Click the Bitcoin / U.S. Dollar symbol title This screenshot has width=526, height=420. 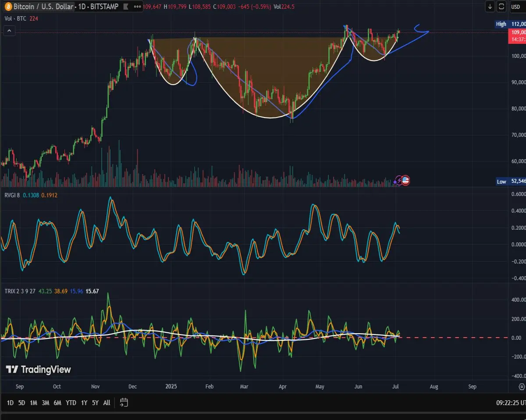click(x=43, y=7)
